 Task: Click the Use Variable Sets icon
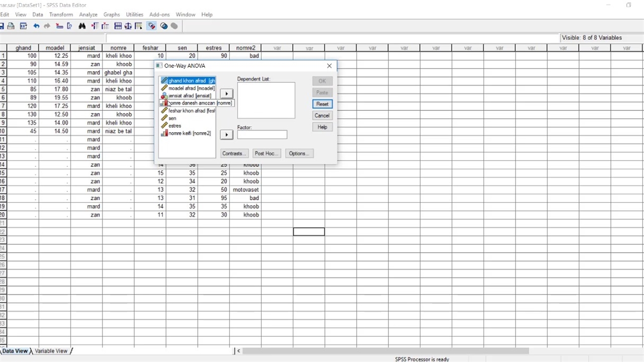click(x=164, y=26)
